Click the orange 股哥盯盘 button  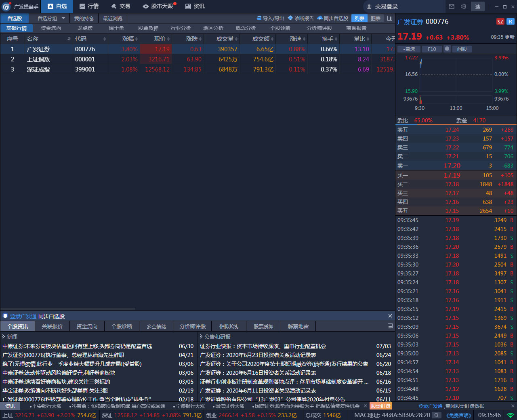click(x=381, y=406)
